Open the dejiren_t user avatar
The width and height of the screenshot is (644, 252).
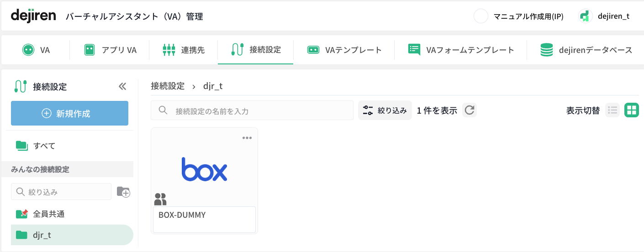point(584,16)
